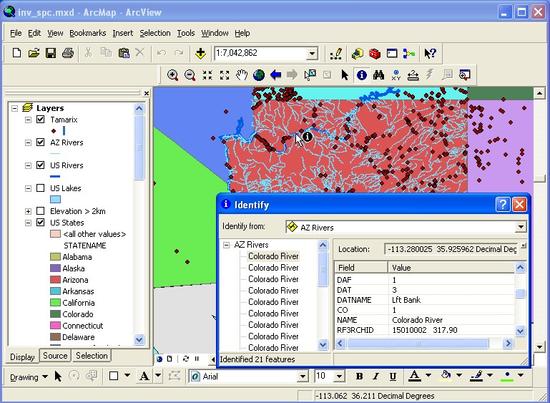Viewport: 550px width, 403px height.
Task: Switch to the Selection tab in table of contents
Action: 92,356
